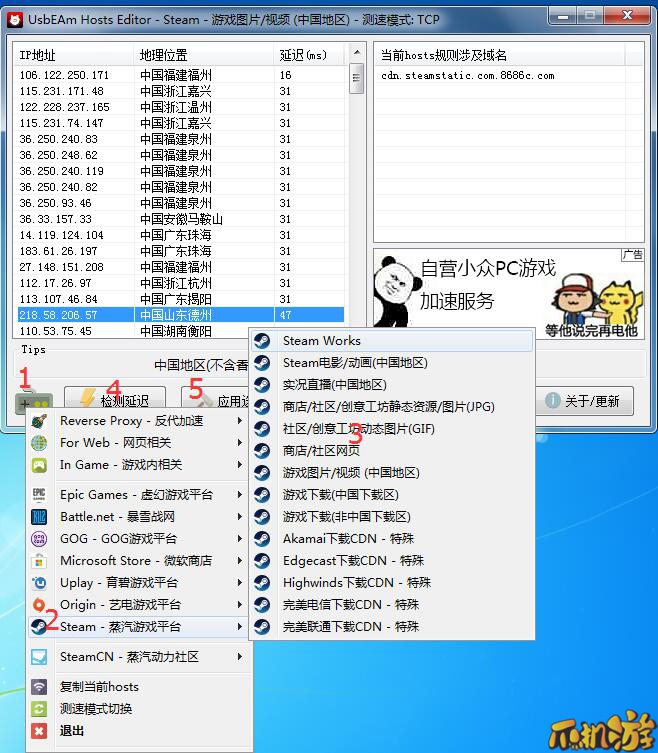Click the Steam icon beside Akamai下载CDN
Viewport: 658px width, 753px height.
coord(262,539)
